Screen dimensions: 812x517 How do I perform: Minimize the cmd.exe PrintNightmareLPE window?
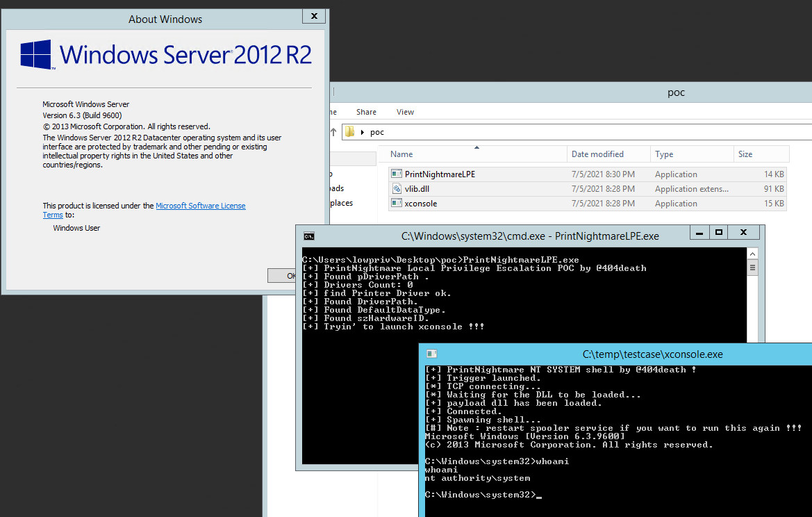(x=699, y=233)
